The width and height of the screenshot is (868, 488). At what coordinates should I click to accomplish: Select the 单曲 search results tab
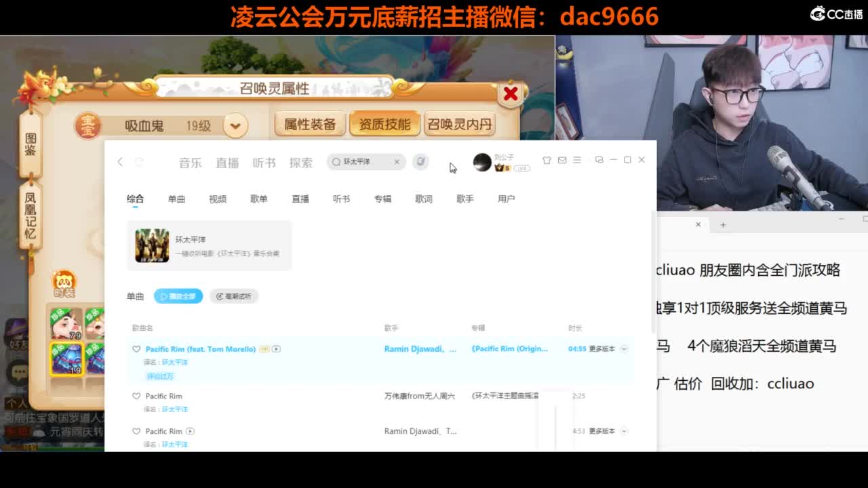176,199
